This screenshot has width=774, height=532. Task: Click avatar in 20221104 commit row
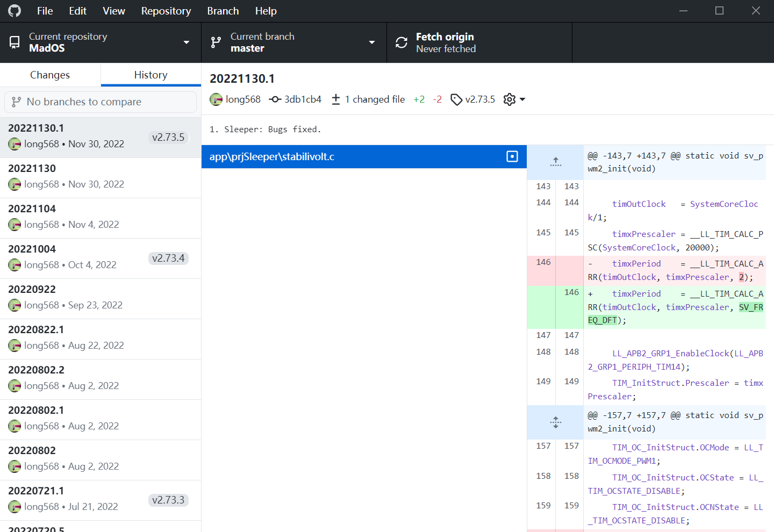(x=15, y=225)
